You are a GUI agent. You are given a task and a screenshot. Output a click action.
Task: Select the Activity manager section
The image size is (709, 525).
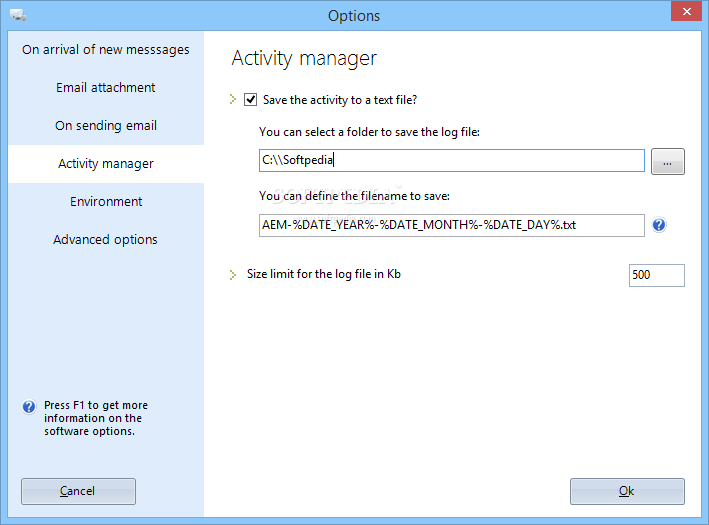[x=106, y=164]
